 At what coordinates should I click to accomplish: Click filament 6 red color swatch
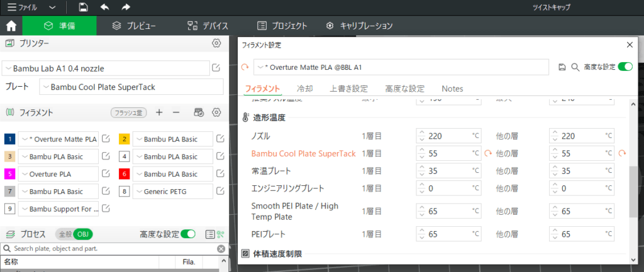(125, 174)
